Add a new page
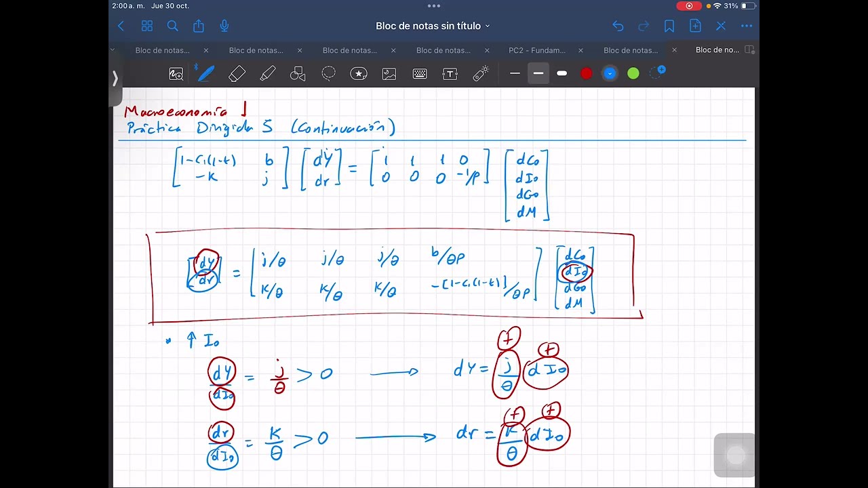The image size is (868, 488). pos(695,26)
